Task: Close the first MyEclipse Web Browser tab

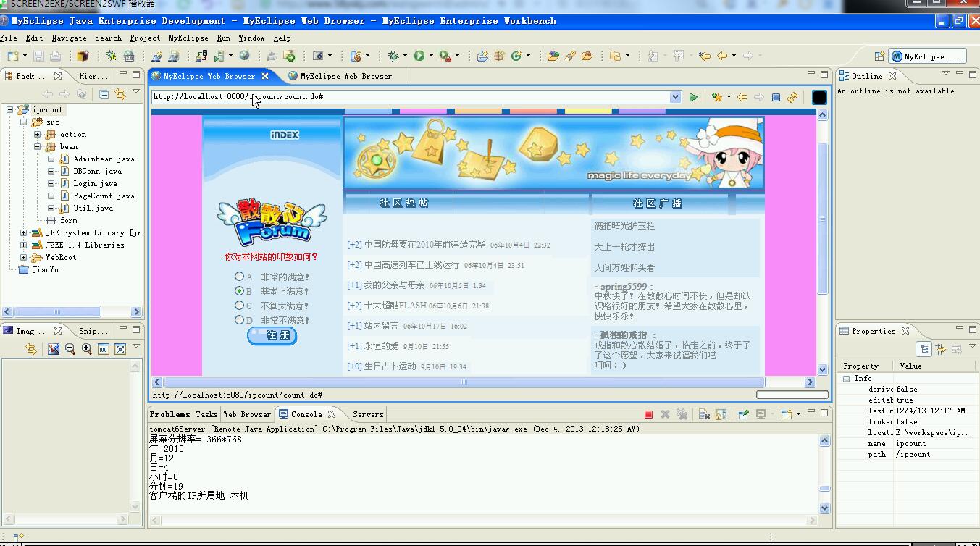Action: coord(265,76)
